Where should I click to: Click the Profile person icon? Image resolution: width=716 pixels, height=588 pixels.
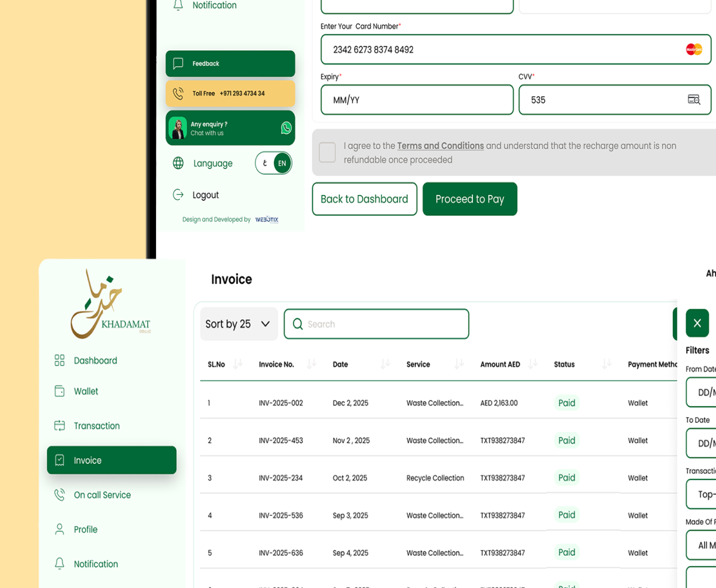pyautogui.click(x=60, y=529)
